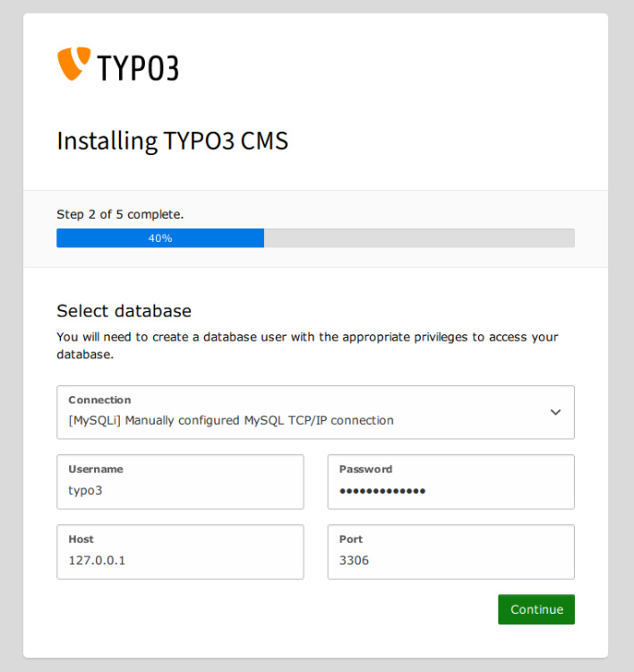Expand the Connection dropdown chevron arrow
Image resolution: width=634 pixels, height=672 pixels.
tap(555, 412)
